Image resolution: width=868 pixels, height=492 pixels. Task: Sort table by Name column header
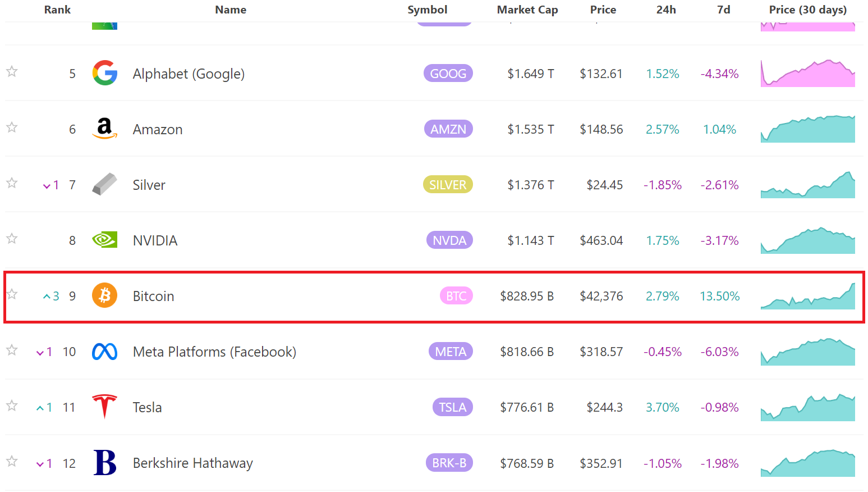231,10
